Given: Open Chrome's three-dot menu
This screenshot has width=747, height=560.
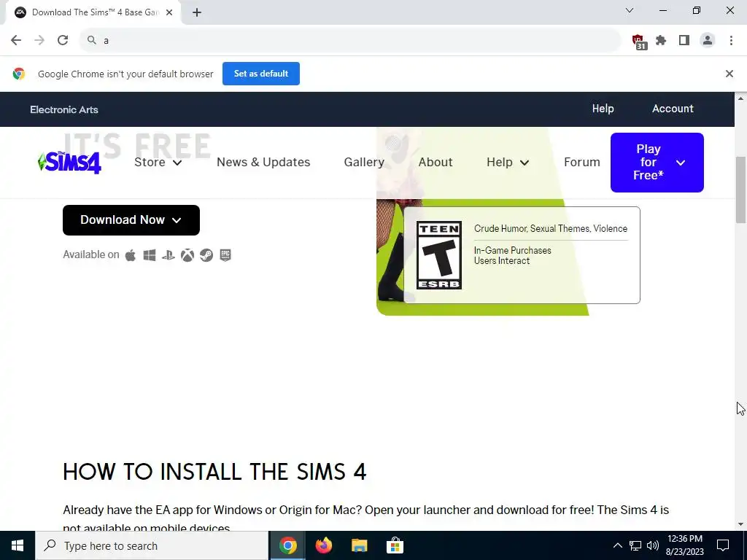Looking at the screenshot, I should [731, 41].
